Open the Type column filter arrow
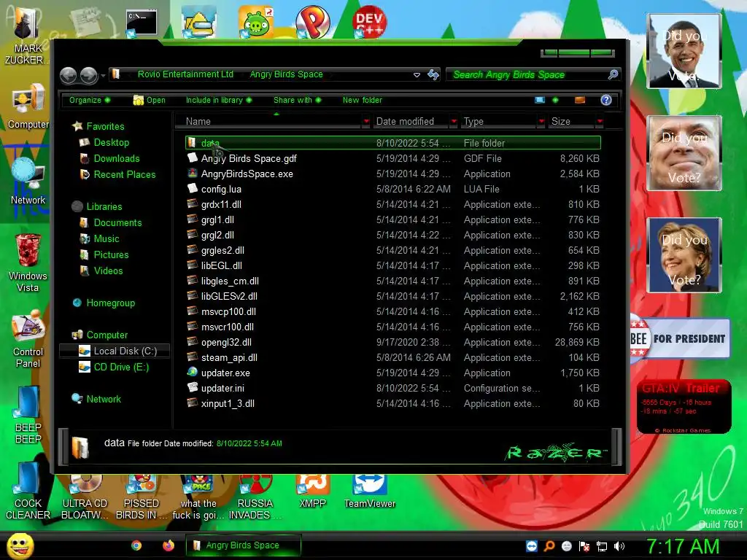 541,122
